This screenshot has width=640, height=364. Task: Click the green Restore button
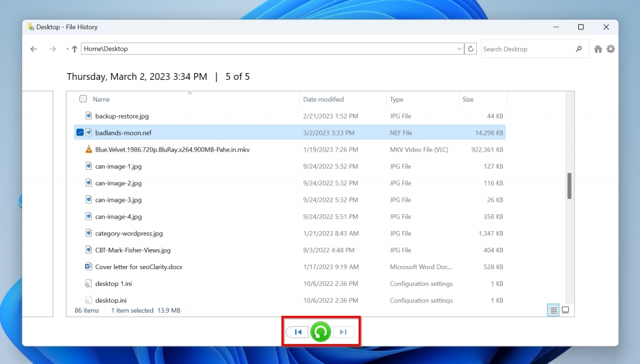click(x=321, y=332)
